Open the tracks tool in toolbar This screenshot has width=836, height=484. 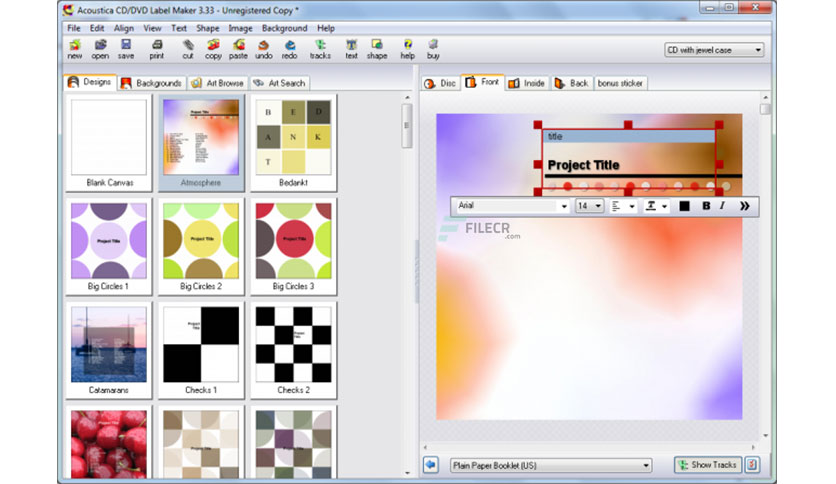click(x=320, y=49)
